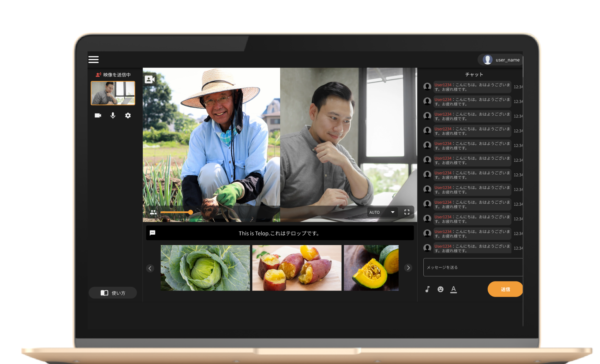Click the telop speech bubble icon

point(152,233)
